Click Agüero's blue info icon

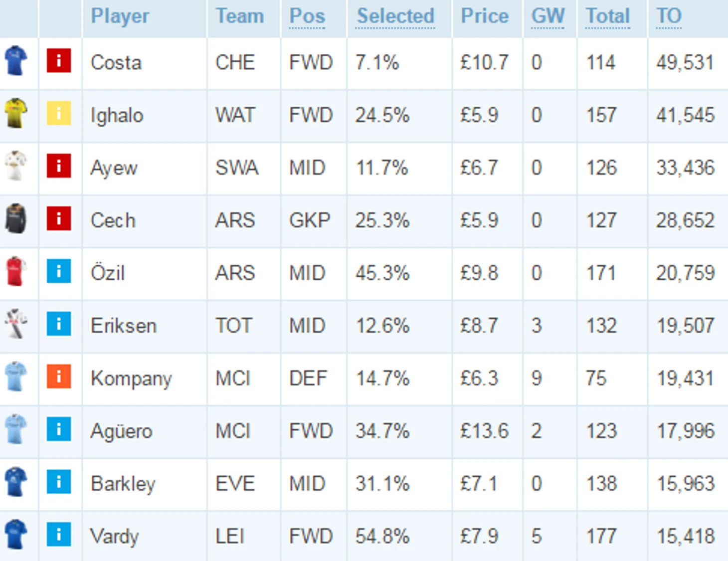[x=59, y=429]
